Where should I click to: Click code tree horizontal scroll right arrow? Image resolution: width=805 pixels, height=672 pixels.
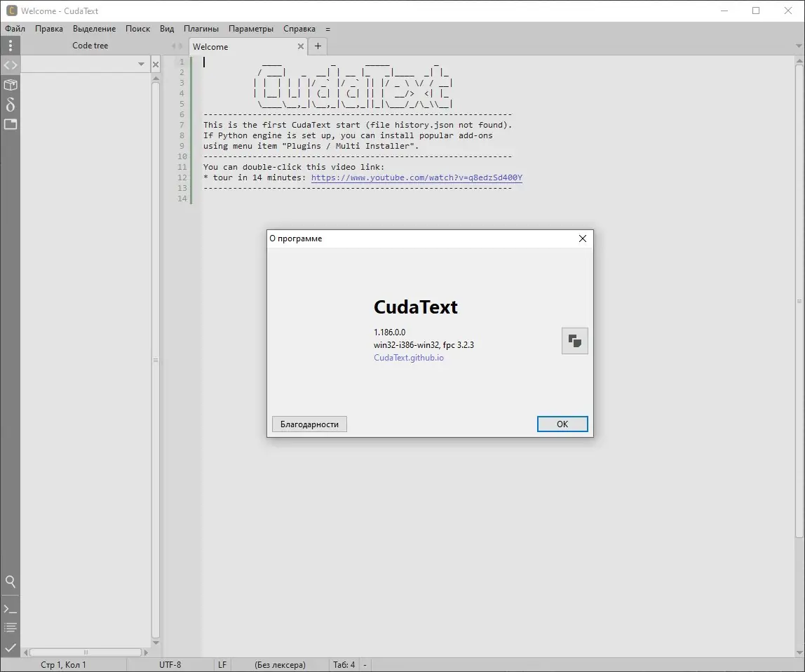pyautogui.click(x=146, y=652)
